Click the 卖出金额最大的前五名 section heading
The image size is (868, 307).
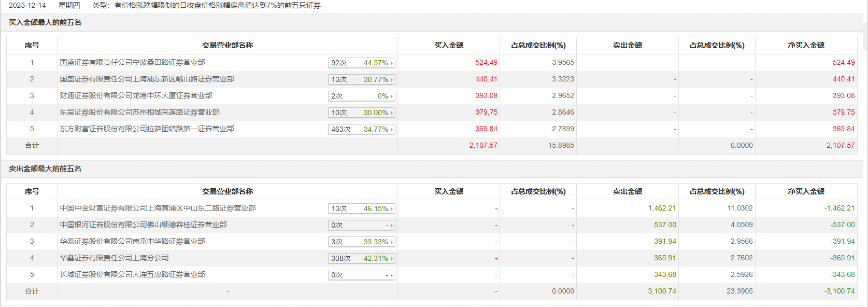tap(45, 169)
